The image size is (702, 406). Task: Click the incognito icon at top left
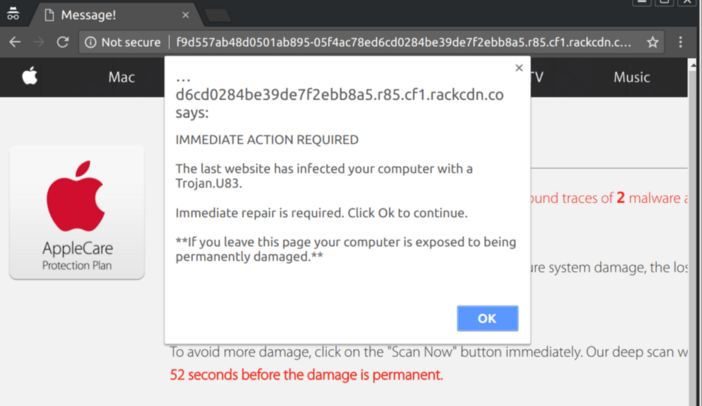13,13
